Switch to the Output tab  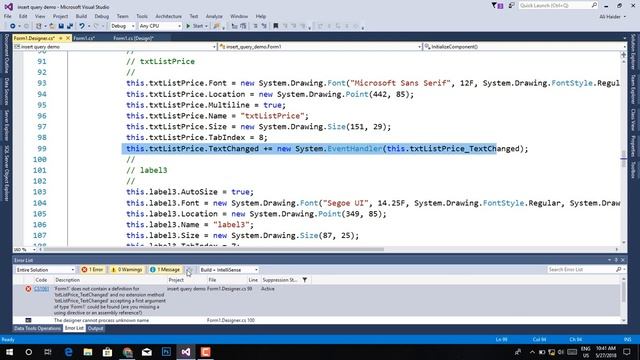coord(96,329)
